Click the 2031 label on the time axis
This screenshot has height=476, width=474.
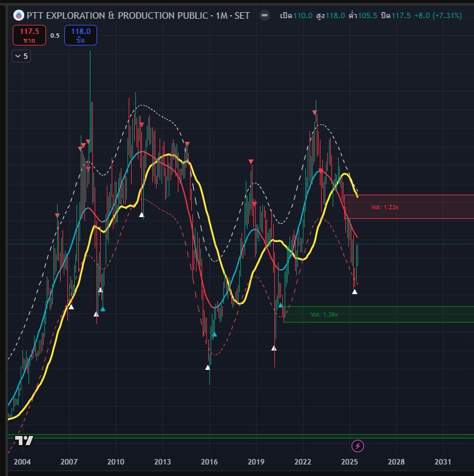pyautogui.click(x=442, y=461)
